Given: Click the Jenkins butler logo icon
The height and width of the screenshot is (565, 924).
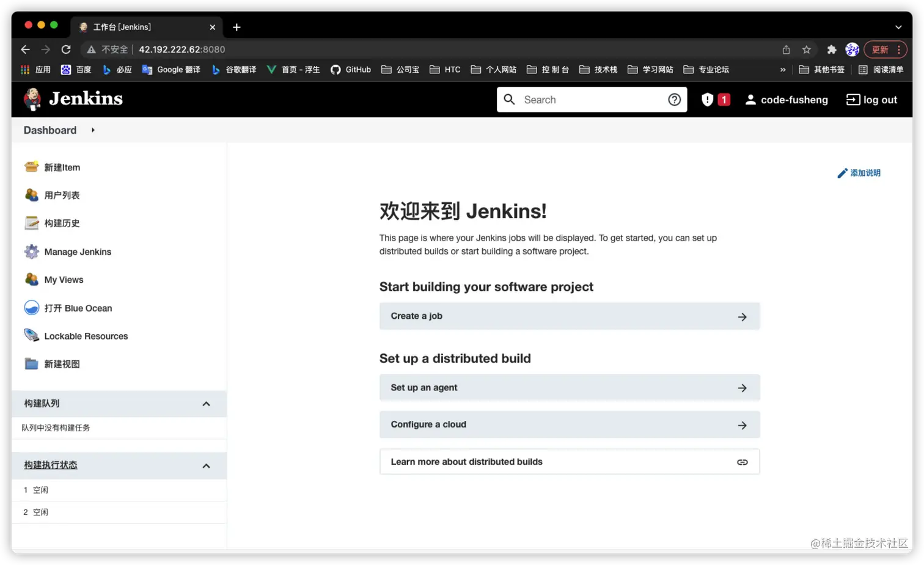Looking at the screenshot, I should 32,99.
